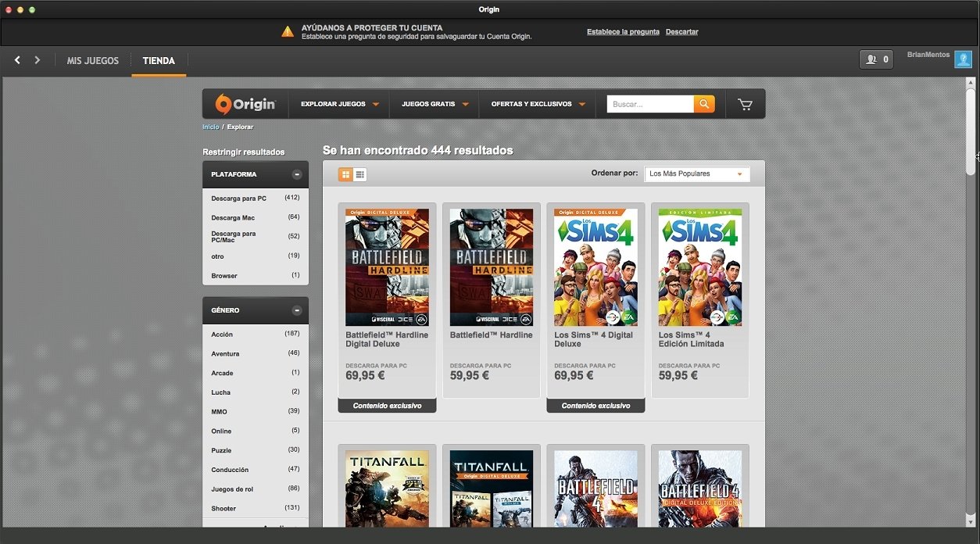Click Contenido exclusivo under Battlefield Hardline Deluxe

click(387, 406)
